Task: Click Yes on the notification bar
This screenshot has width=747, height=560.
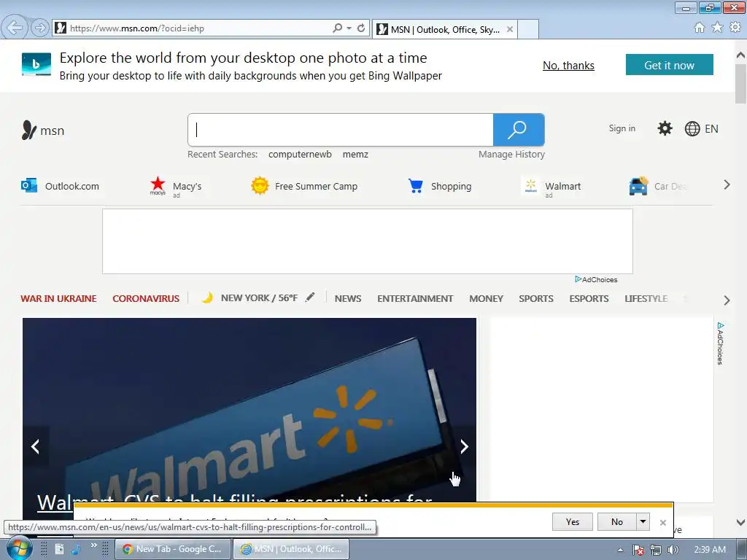Action: coord(572,522)
